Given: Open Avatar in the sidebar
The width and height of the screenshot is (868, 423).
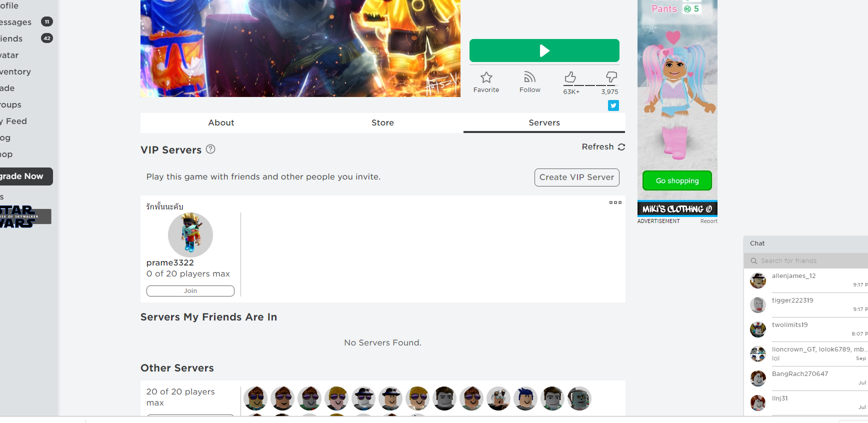Looking at the screenshot, I should (x=9, y=55).
